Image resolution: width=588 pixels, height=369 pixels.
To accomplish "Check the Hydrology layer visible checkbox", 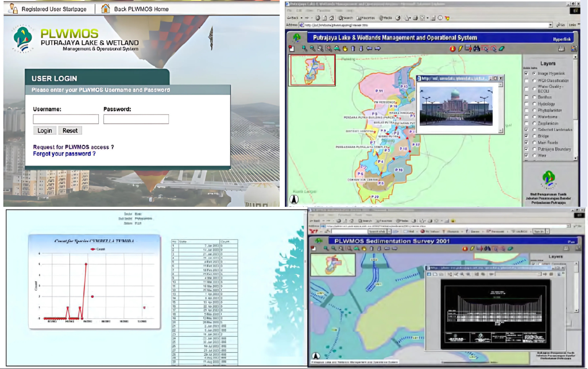I will [527, 104].
